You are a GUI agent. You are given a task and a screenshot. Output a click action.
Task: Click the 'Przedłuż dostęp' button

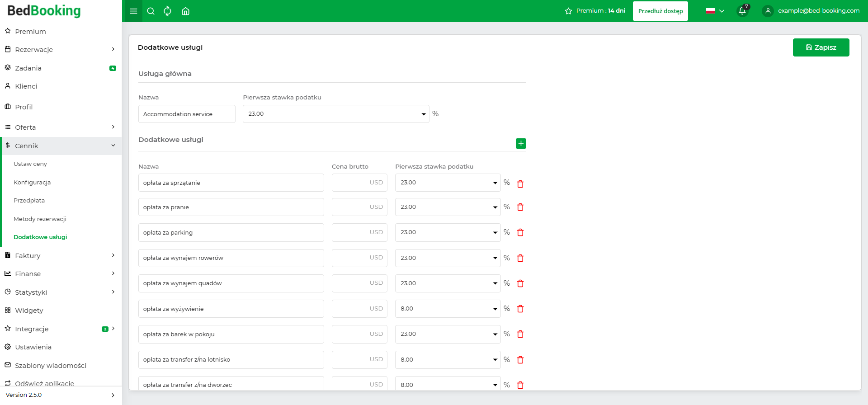[660, 11]
